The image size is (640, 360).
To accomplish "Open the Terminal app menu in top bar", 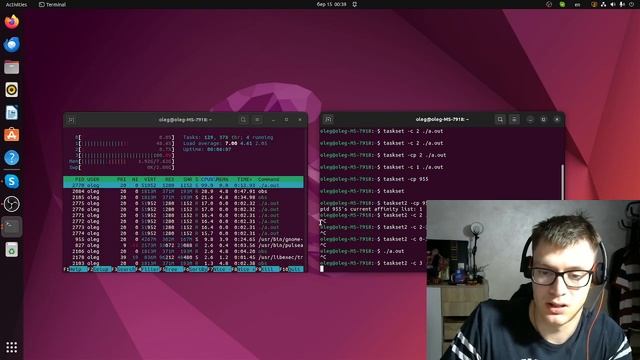I will coord(52,4).
